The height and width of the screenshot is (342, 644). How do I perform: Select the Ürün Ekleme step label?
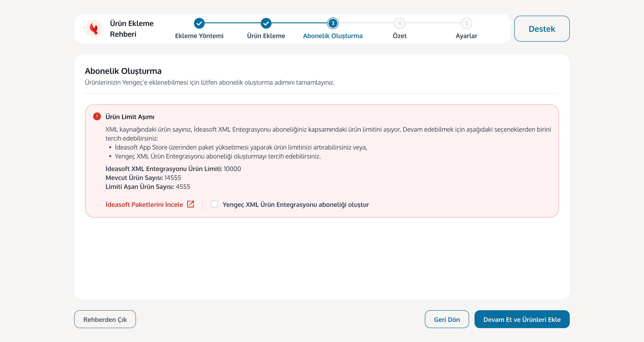(266, 36)
